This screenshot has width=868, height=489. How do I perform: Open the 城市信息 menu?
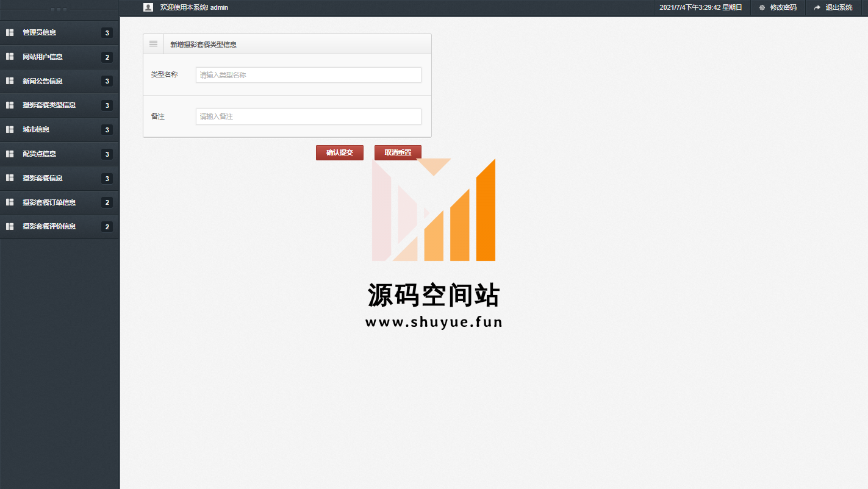pos(59,129)
